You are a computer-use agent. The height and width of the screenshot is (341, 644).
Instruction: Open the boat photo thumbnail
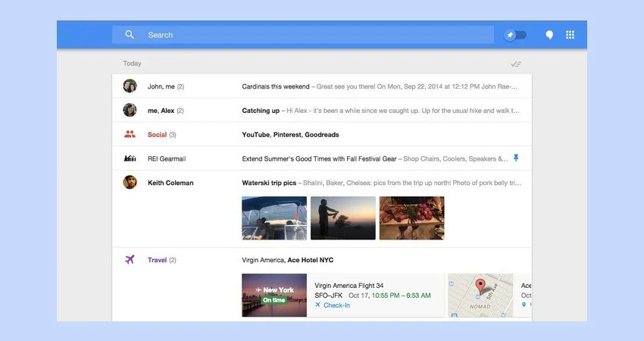[x=274, y=218]
